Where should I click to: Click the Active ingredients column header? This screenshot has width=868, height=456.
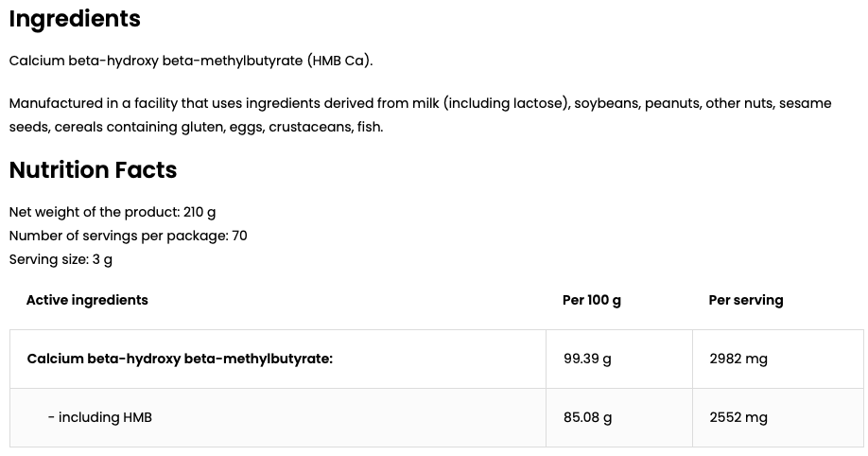[87, 300]
